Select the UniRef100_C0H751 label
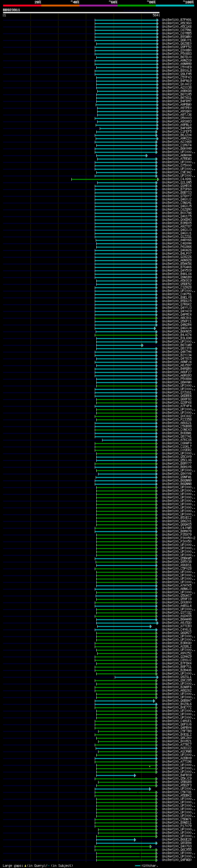197x868 pixels. coord(176,294)
